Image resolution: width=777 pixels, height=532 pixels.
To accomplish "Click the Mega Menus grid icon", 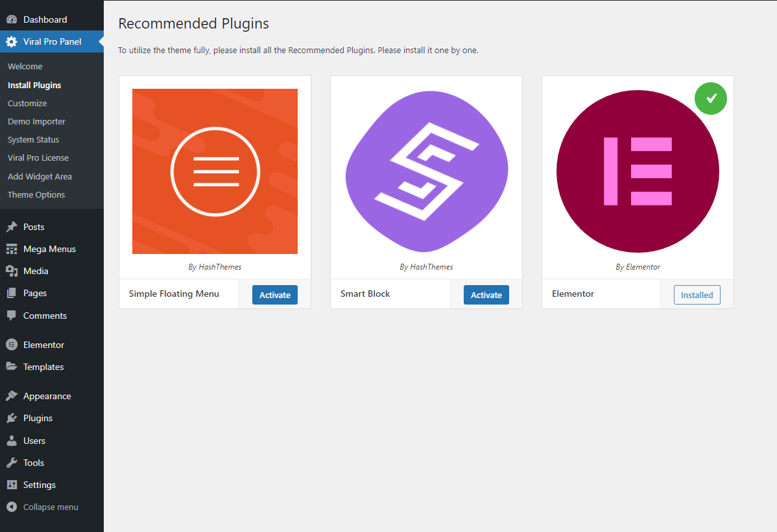I will point(12,249).
